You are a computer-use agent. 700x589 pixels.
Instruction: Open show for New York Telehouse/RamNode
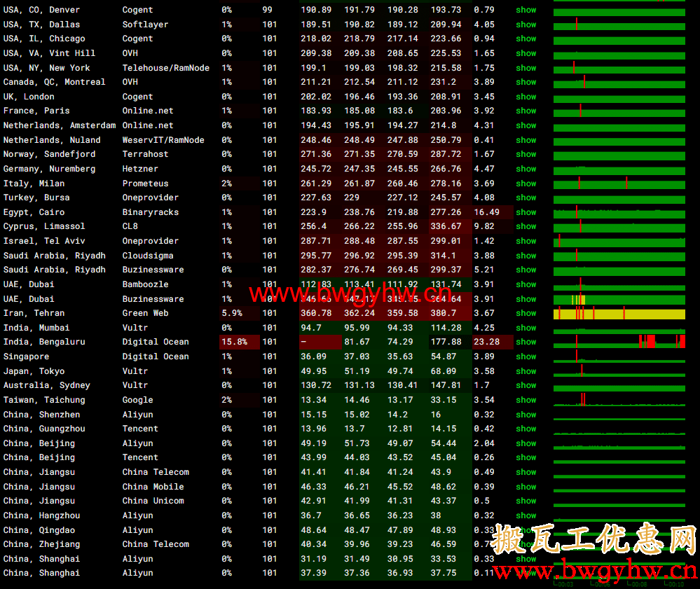click(x=526, y=68)
